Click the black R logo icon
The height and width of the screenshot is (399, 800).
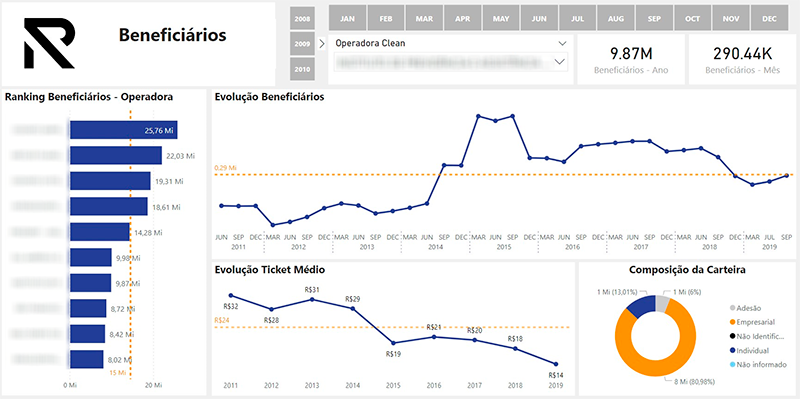49,43
